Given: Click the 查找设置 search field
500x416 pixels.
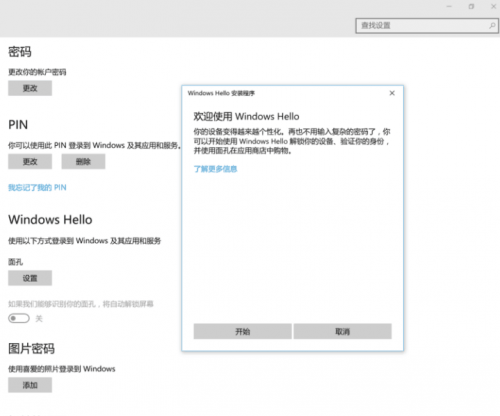Looking at the screenshot, I should point(427,26).
